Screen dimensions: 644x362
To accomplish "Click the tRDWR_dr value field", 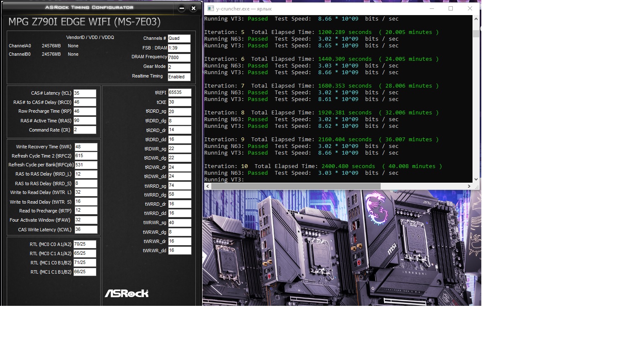I will [180, 167].
